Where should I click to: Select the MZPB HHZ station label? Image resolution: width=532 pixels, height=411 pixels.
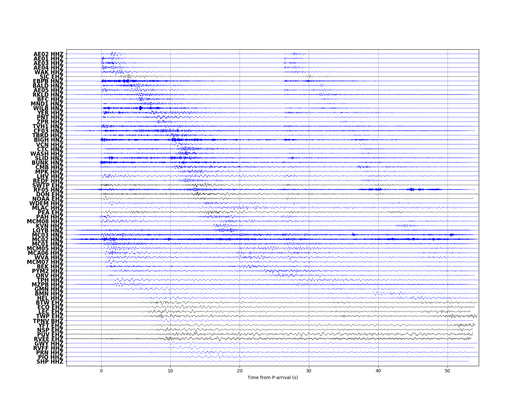[47, 285]
